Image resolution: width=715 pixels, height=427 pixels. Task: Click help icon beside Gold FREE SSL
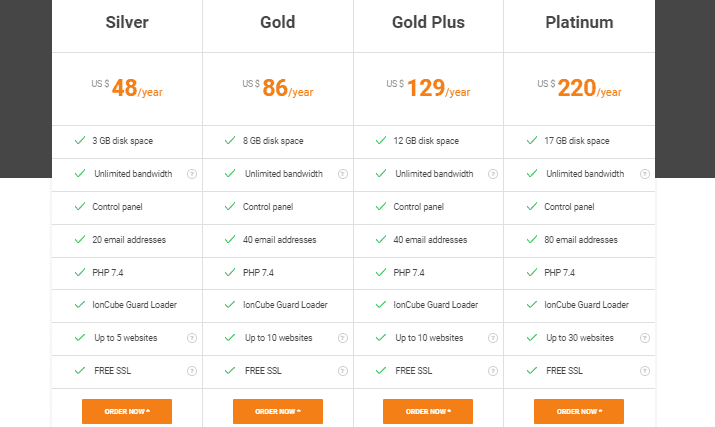point(343,371)
